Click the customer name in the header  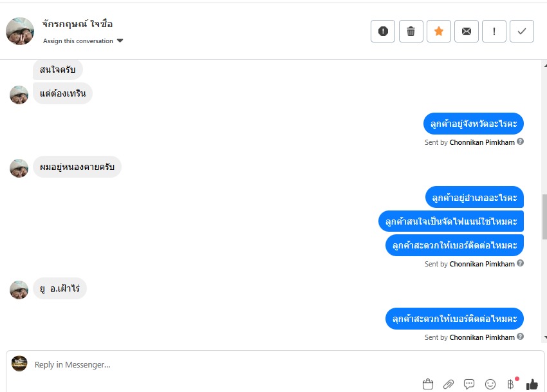[77, 24]
